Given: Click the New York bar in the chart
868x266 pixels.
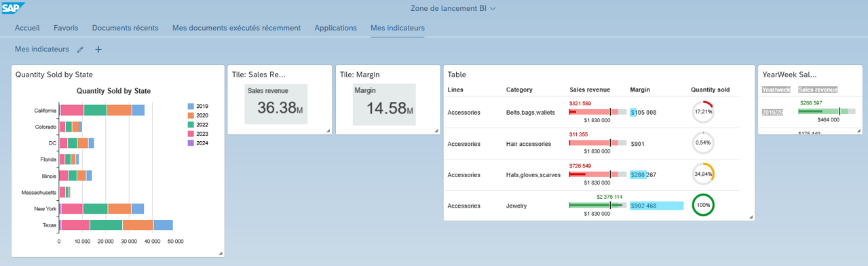Looking at the screenshot, I should pos(102,209).
